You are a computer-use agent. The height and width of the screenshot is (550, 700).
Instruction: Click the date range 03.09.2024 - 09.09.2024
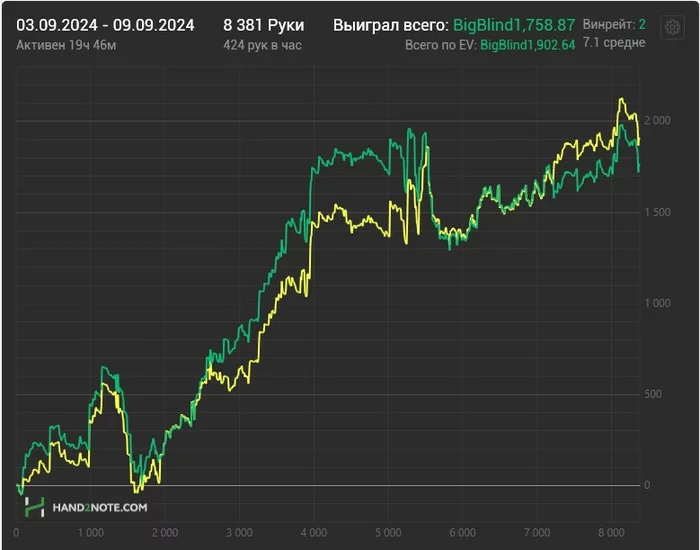[105, 25]
